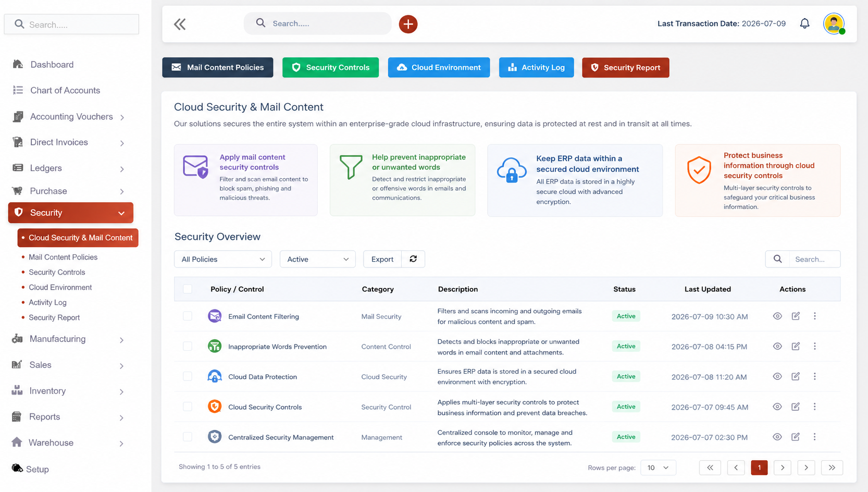The height and width of the screenshot is (492, 868).
Task: View Email Content Filtering with eye icon
Action: (x=777, y=316)
